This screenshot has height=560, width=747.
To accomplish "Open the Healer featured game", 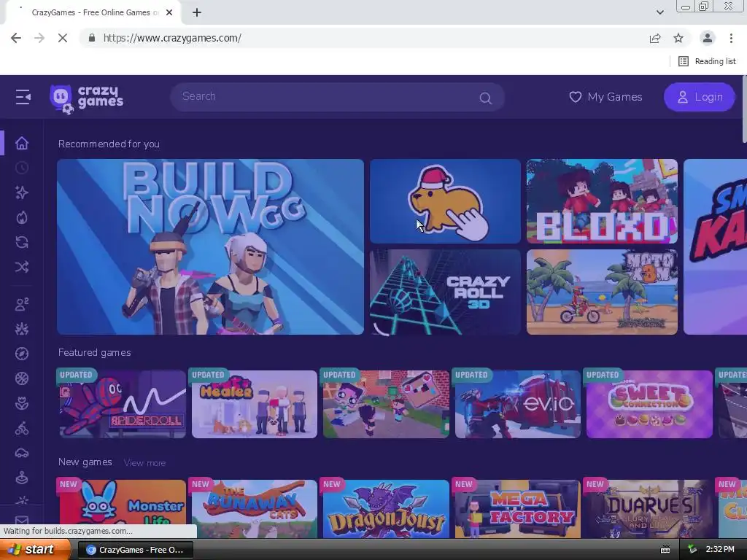I will (x=254, y=404).
